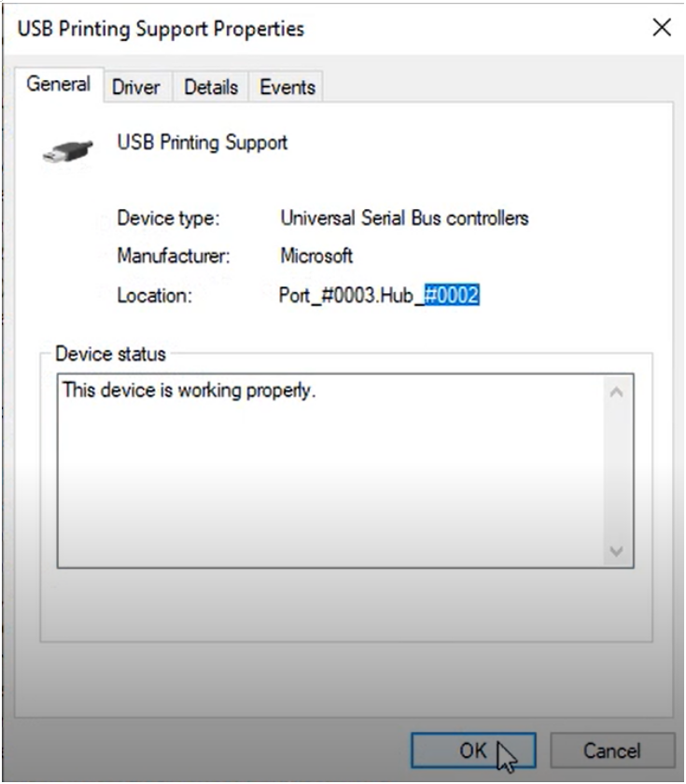The width and height of the screenshot is (686, 784).
Task: Click the Device status scroll down arrow
Action: coord(617,551)
